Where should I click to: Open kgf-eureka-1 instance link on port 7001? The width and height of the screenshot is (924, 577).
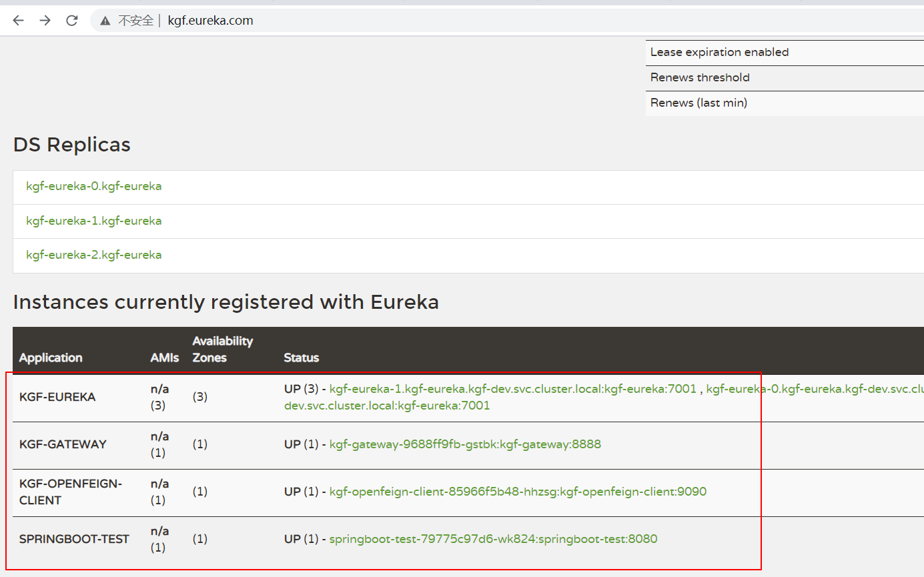(513, 389)
